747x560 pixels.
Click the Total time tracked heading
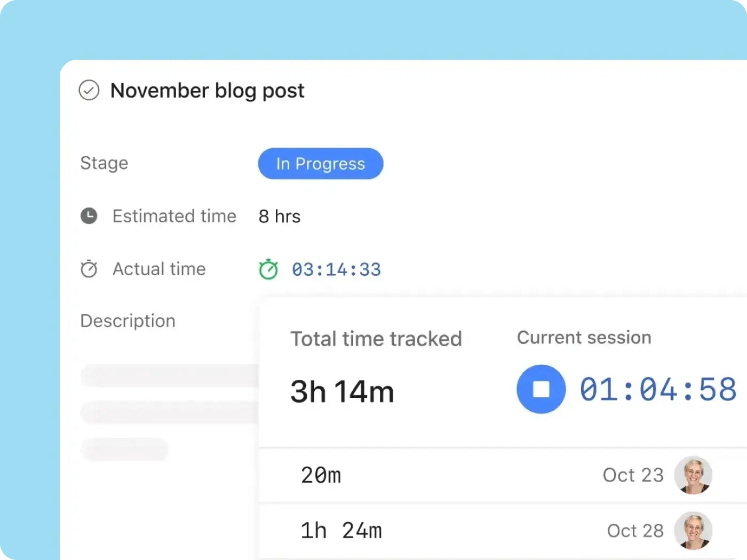pyautogui.click(x=376, y=339)
